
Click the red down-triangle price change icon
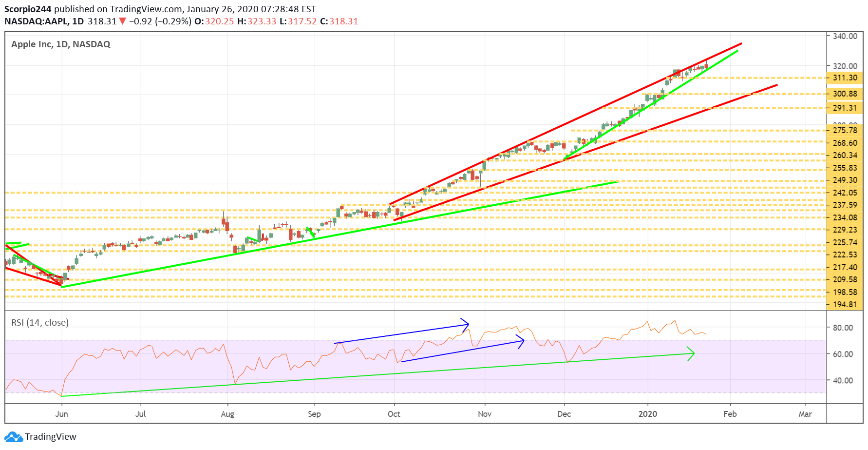click(123, 21)
